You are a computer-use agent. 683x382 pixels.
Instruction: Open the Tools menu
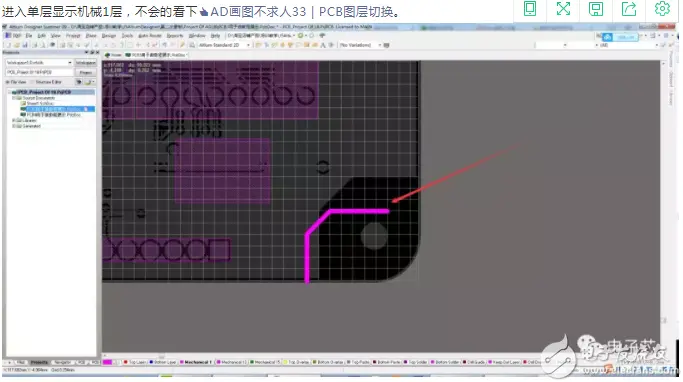127,36
